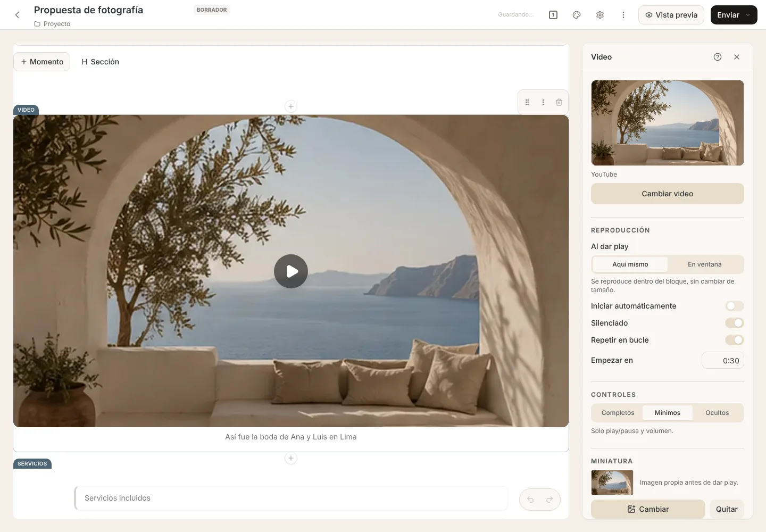The width and height of the screenshot is (766, 532).
Task: Open the video block options menu
Action: tap(543, 102)
